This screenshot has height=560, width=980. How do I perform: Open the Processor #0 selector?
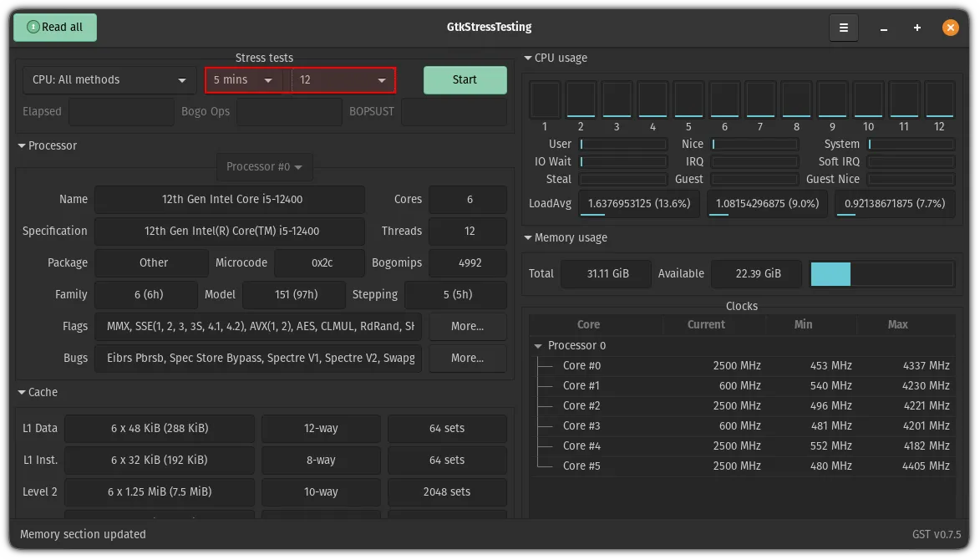265,167
